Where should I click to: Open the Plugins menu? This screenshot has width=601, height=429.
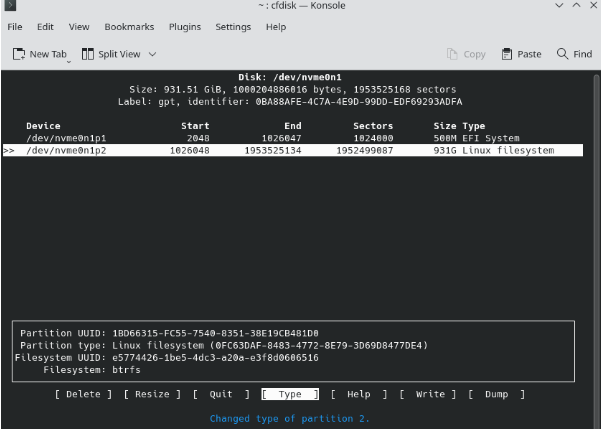[x=185, y=27]
